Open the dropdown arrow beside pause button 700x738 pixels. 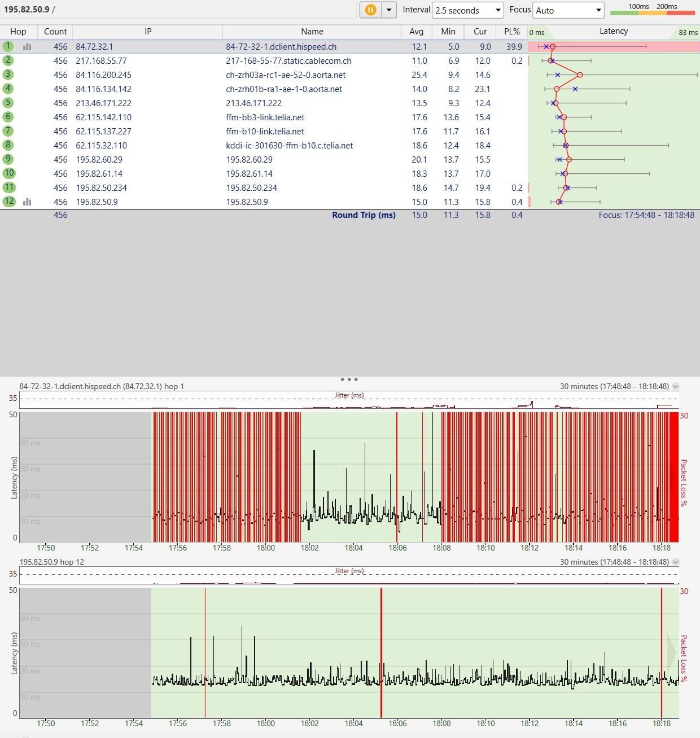pos(389,10)
